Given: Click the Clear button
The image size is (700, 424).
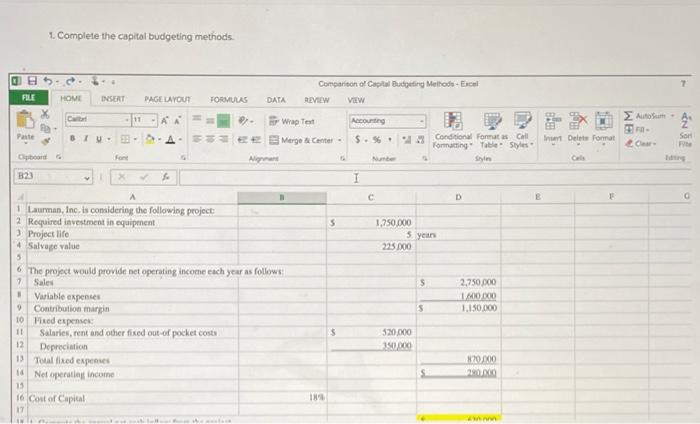Looking at the screenshot, I should [x=641, y=143].
